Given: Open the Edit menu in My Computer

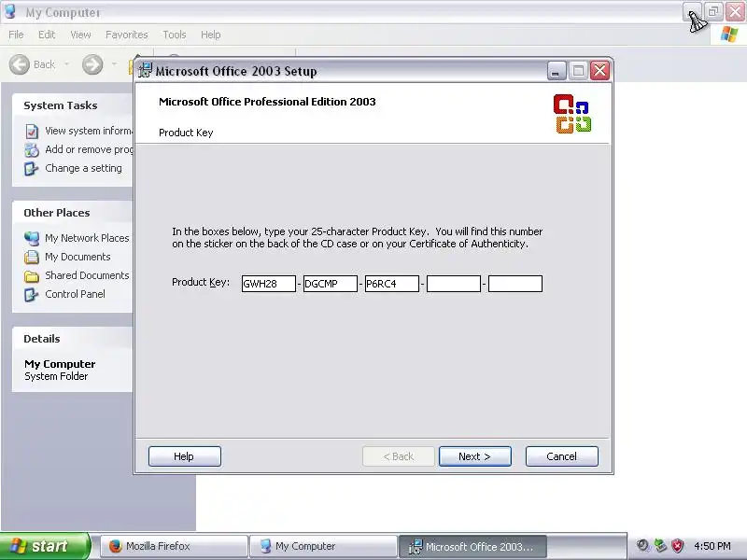Looking at the screenshot, I should point(46,35).
